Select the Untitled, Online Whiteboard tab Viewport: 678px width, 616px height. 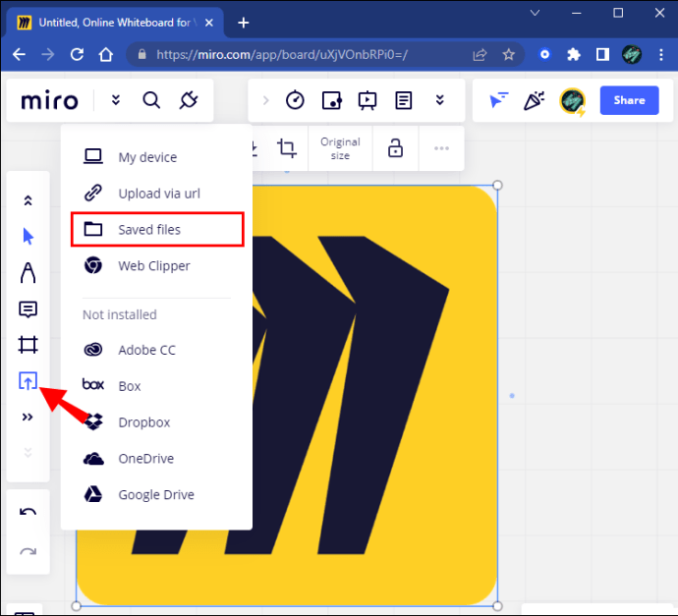point(115,23)
